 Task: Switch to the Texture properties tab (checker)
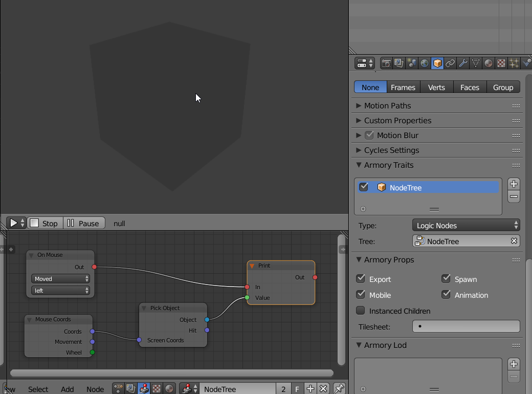[501, 63]
